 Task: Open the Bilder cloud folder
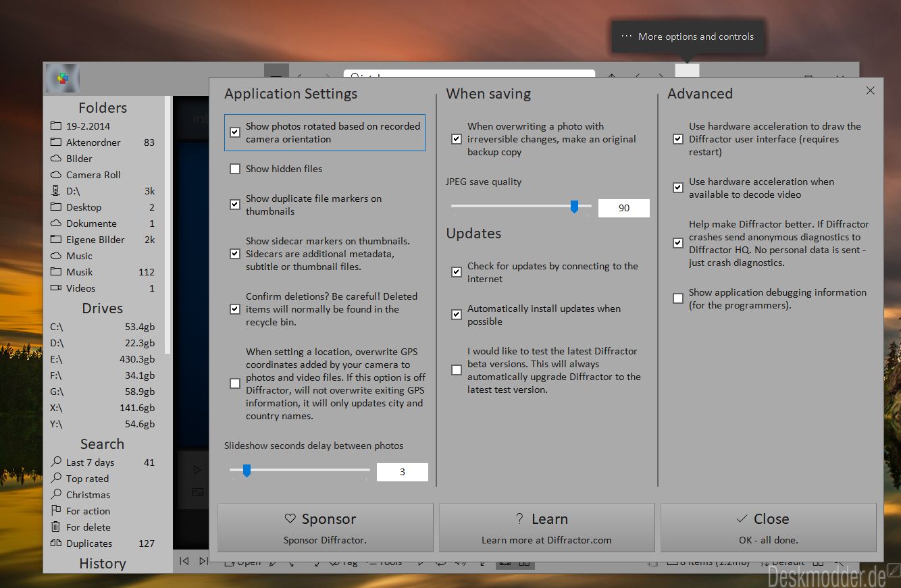(103, 159)
